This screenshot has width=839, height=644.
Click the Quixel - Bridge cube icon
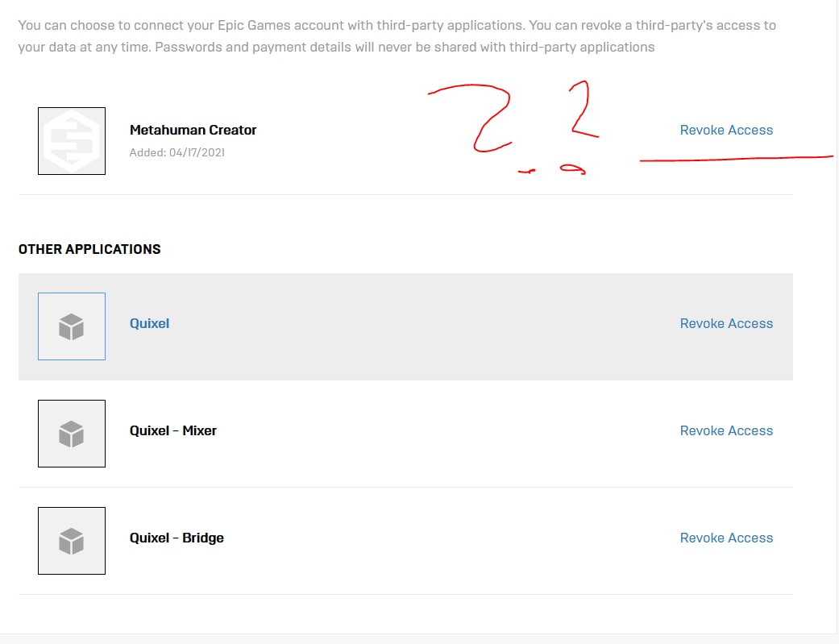coord(72,541)
